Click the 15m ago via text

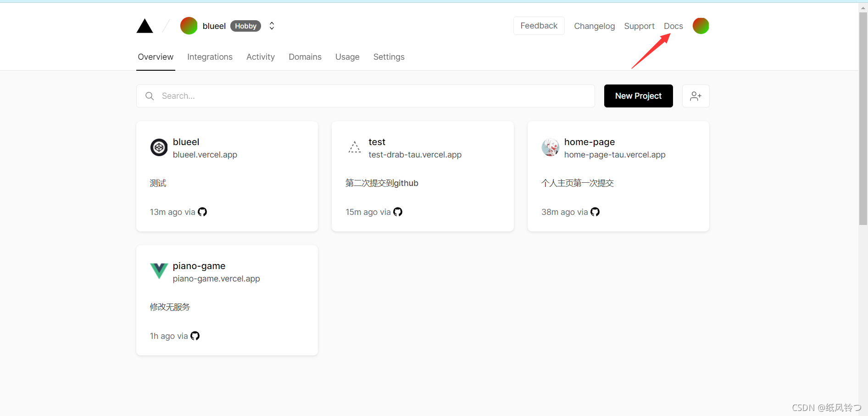coord(368,212)
